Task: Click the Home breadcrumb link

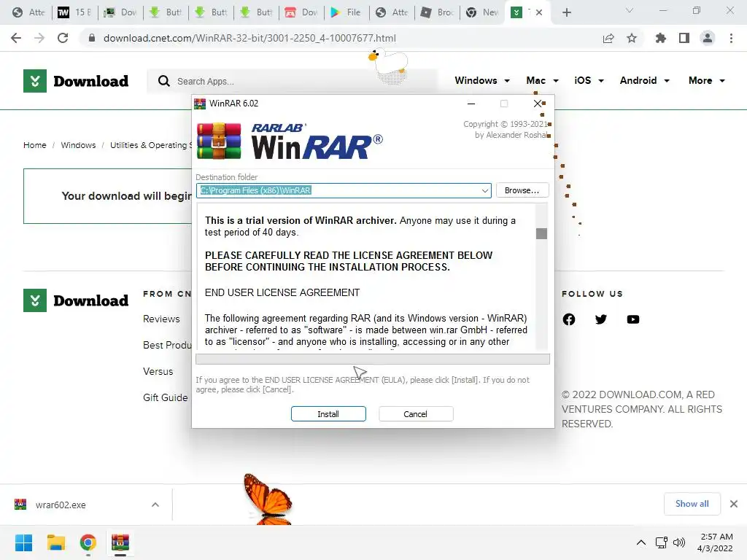Action: [x=35, y=145]
